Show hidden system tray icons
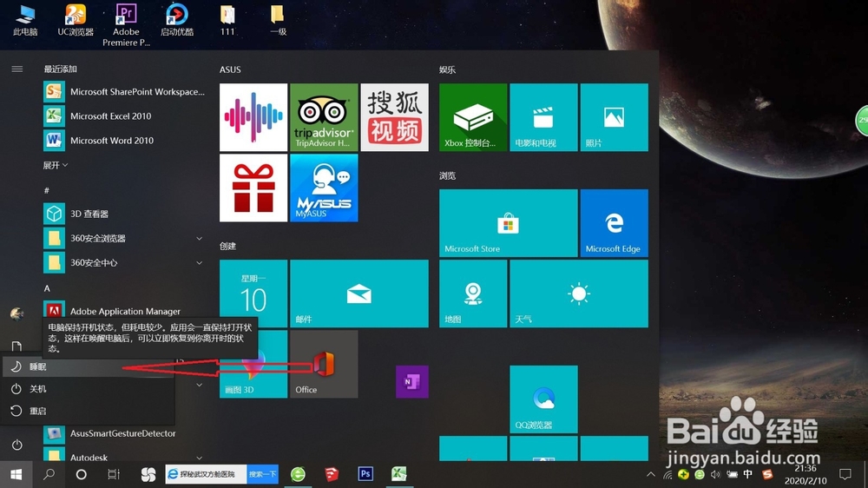868x488 pixels. click(x=651, y=475)
